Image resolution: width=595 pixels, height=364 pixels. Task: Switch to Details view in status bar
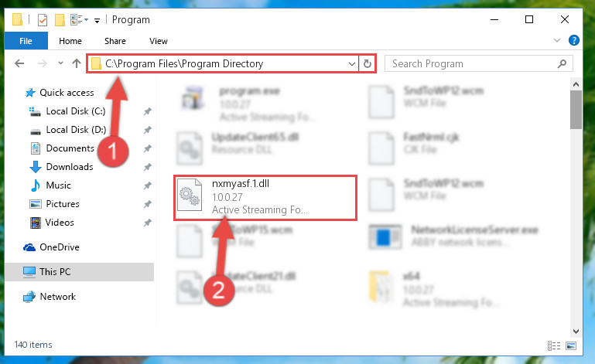pyautogui.click(x=554, y=345)
